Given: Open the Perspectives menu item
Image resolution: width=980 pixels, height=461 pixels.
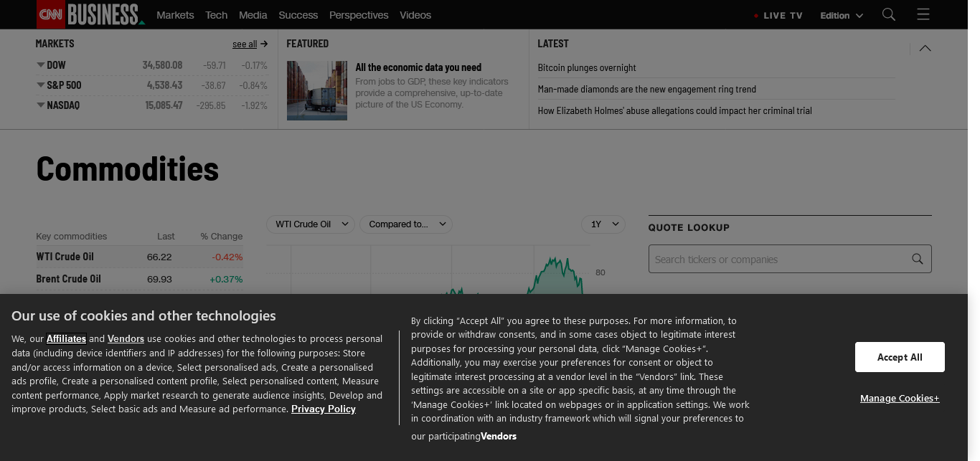Looking at the screenshot, I should coord(359,15).
